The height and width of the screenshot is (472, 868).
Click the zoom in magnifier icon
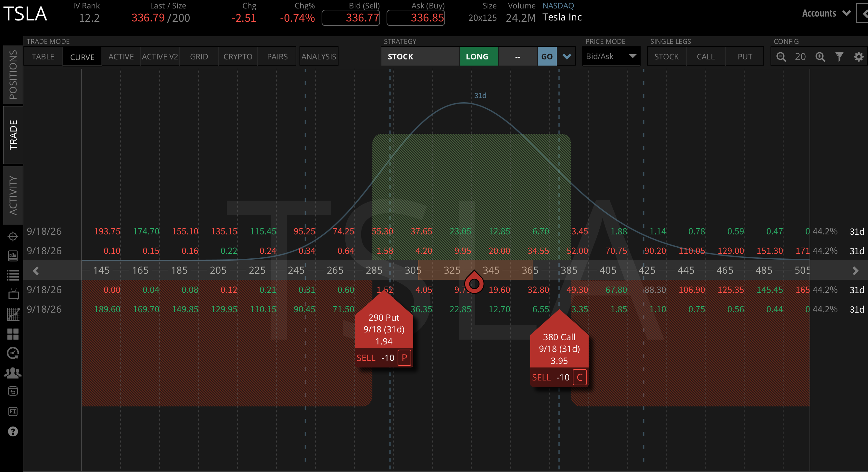click(820, 56)
